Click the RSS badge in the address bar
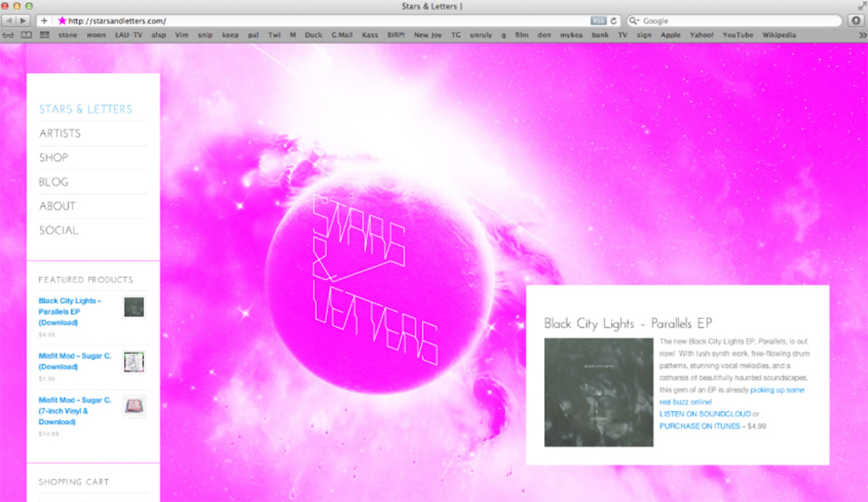The height and width of the screenshot is (502, 868). pyautogui.click(x=598, y=21)
